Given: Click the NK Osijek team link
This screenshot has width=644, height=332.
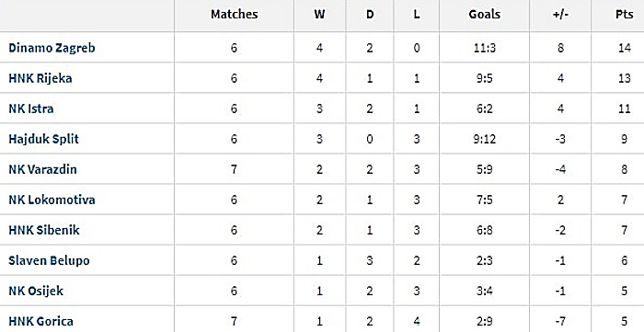Looking at the screenshot, I should (36, 291).
